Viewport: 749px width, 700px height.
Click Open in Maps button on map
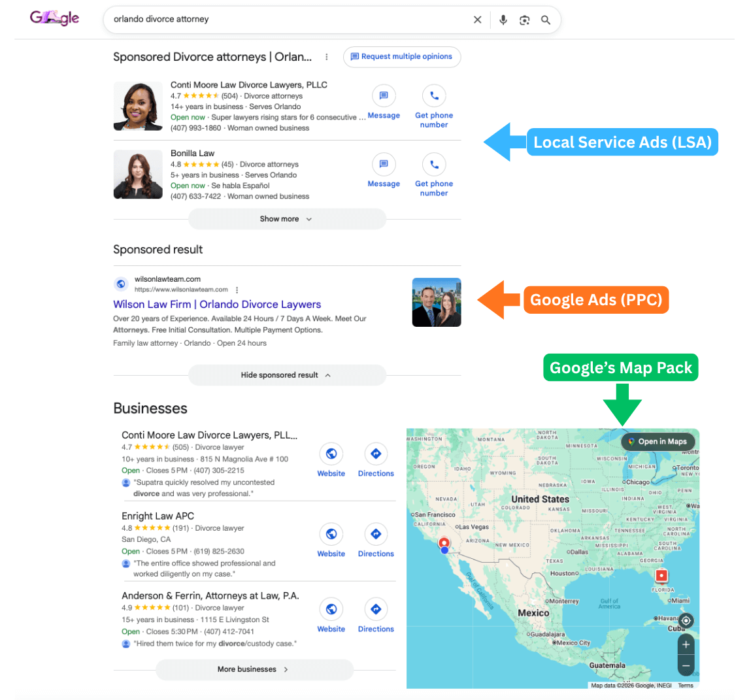pos(657,441)
